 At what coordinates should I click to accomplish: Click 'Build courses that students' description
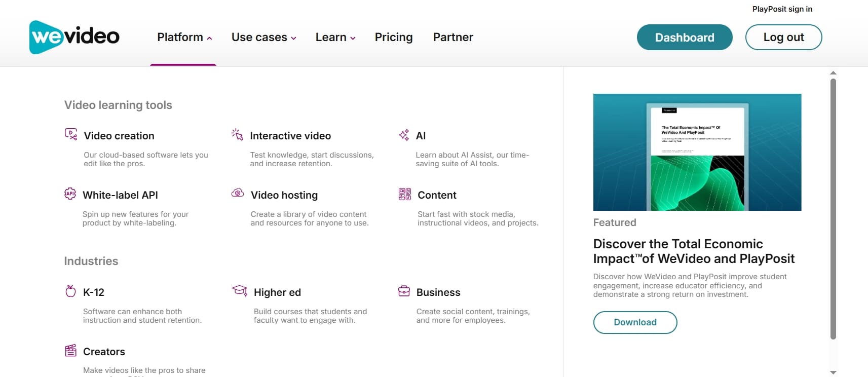[x=310, y=316]
